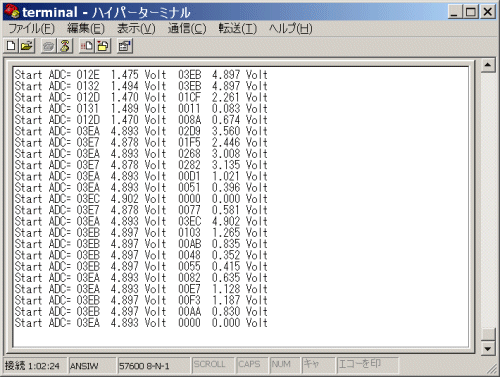Click the 03EC value after ADC=
This screenshot has width=500, height=377.
pos(88,199)
